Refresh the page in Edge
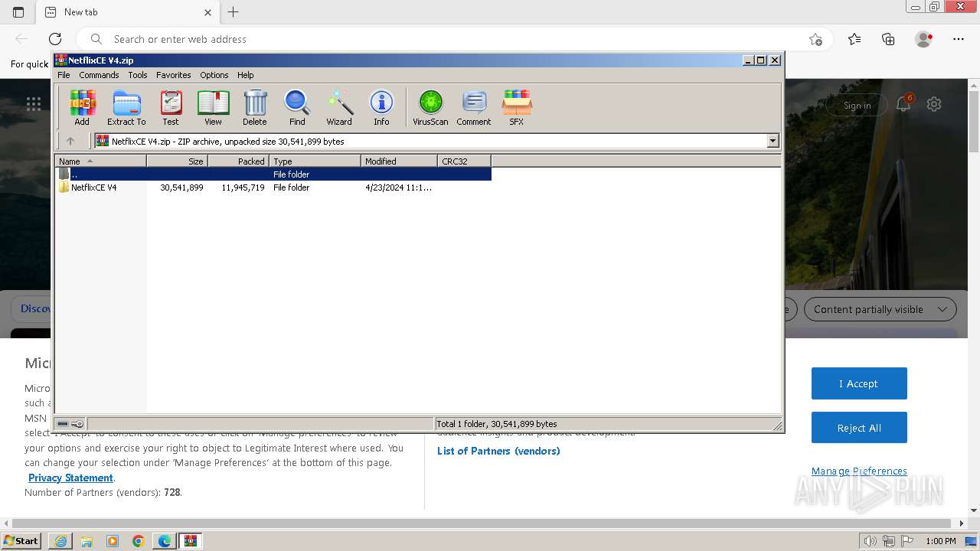Viewport: 980px width, 551px height. (x=55, y=39)
